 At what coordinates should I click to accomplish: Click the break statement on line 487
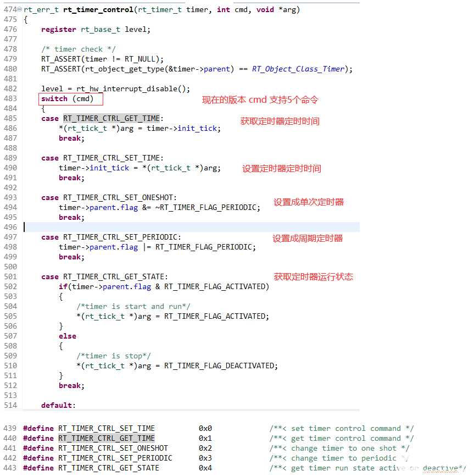pyautogui.click(x=70, y=138)
